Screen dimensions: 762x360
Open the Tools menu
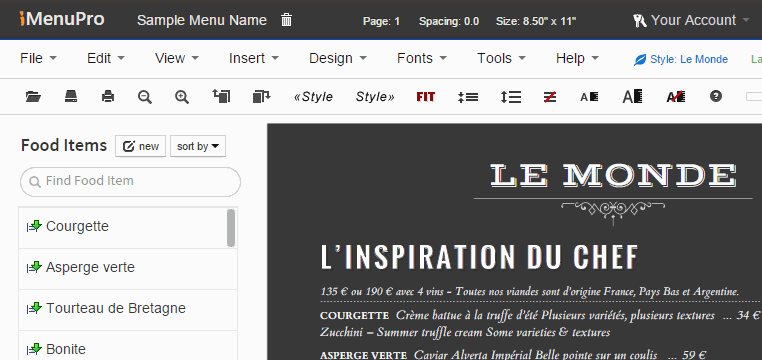click(502, 58)
